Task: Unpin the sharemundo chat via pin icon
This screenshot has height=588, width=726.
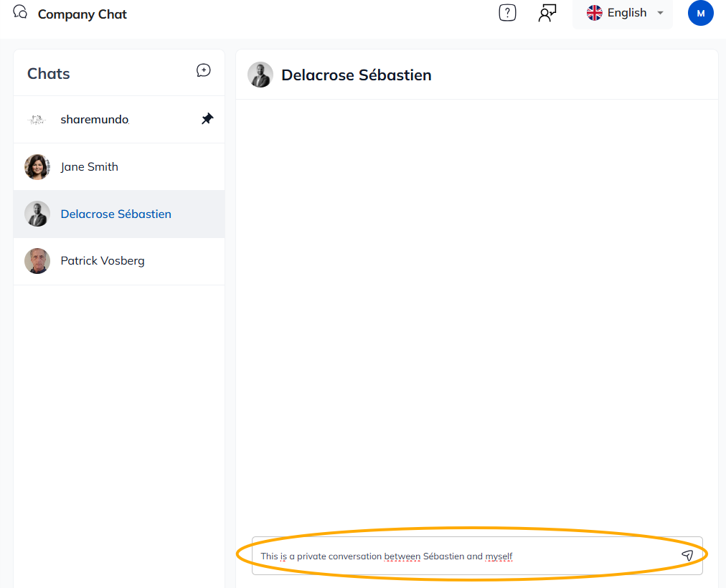Action: pos(207,119)
